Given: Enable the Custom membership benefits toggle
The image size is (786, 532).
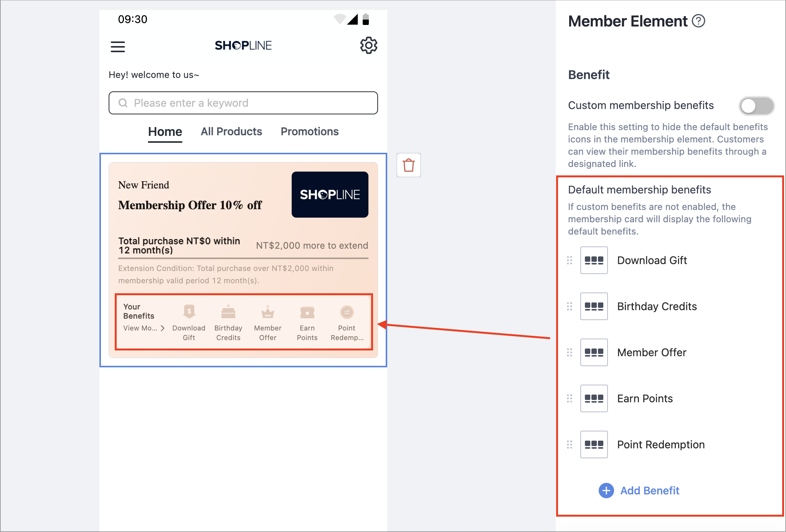Looking at the screenshot, I should (756, 106).
